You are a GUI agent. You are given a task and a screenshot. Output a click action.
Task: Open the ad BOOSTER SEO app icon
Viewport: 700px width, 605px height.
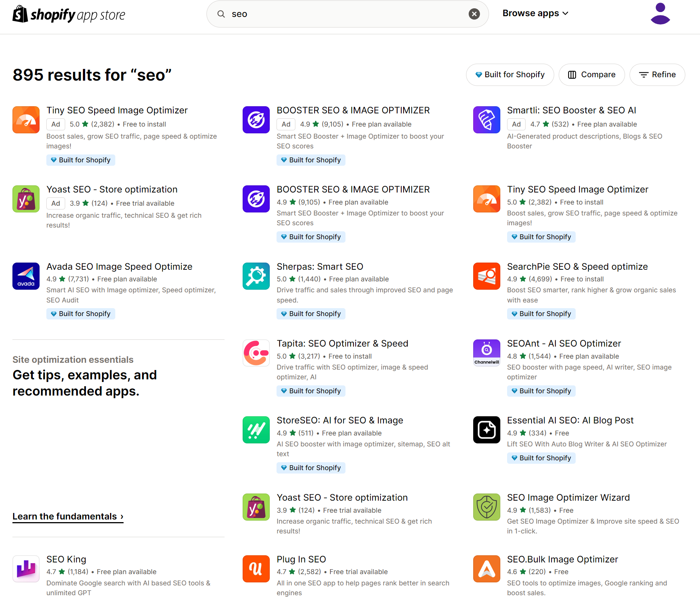point(256,120)
